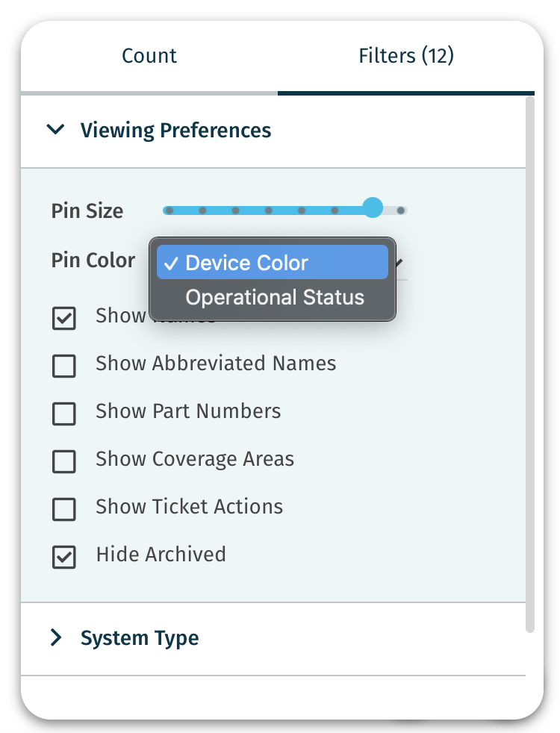The image size is (560, 733).
Task: Enable Show Abbreviated Names
Action: click(x=64, y=366)
